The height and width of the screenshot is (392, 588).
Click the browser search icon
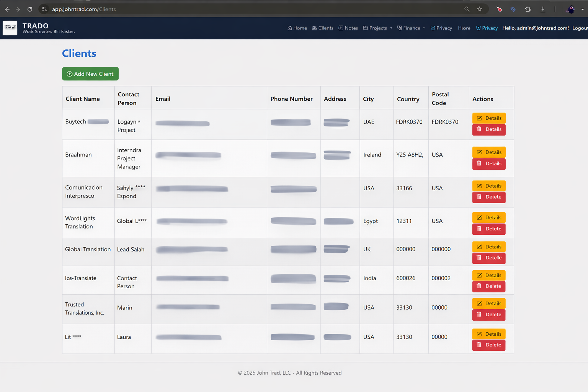point(467,9)
